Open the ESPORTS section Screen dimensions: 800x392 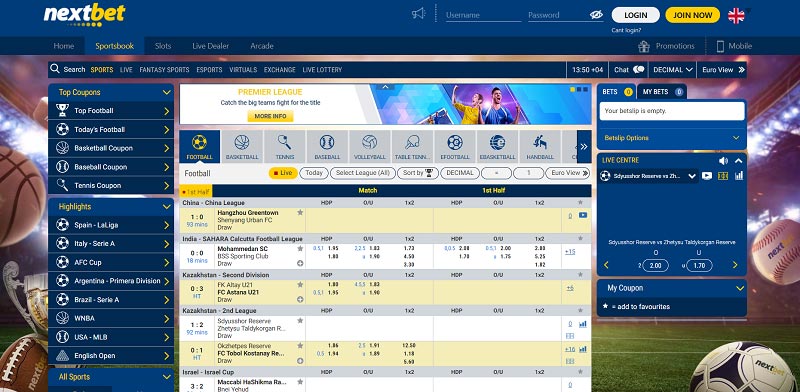pyautogui.click(x=209, y=69)
